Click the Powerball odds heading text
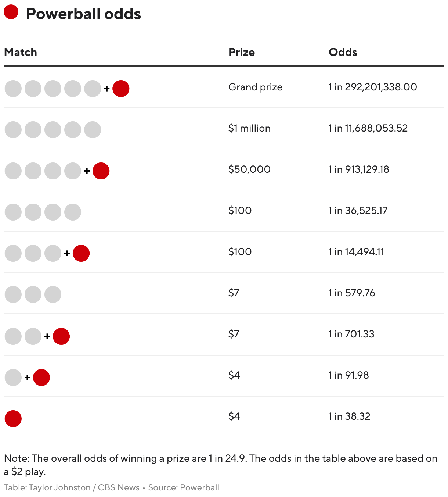This screenshot has width=448, height=497. [x=83, y=14]
